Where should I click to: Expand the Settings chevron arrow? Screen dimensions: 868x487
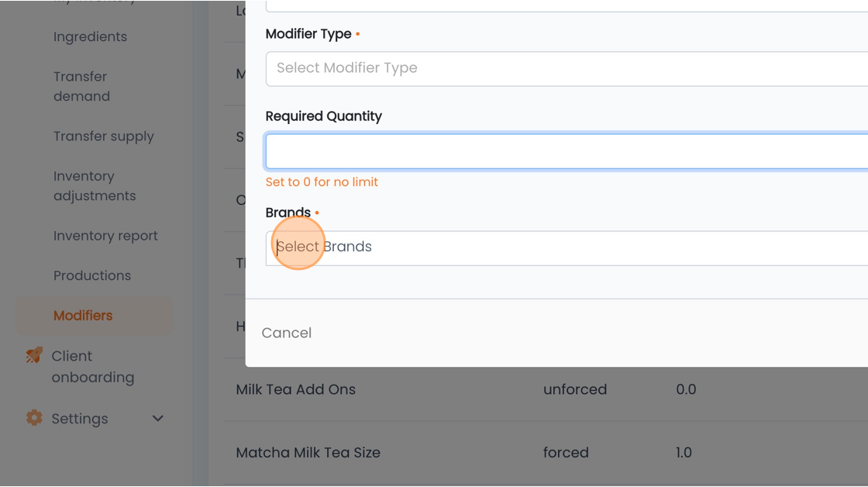[158, 418]
